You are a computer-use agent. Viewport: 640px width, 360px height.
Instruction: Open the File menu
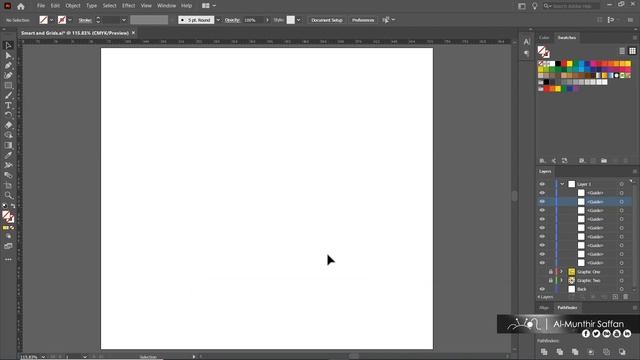click(40, 6)
